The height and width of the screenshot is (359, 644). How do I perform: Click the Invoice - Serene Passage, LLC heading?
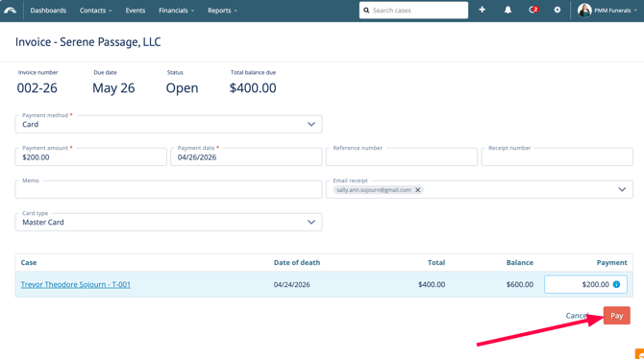[x=87, y=42]
